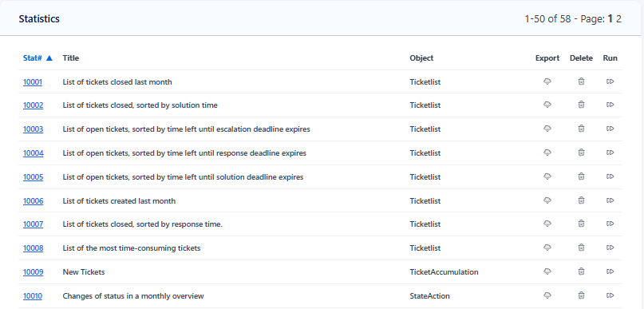The height and width of the screenshot is (309, 644).
Task: Select title 'List of tickets created last month'
Action: [119, 200]
